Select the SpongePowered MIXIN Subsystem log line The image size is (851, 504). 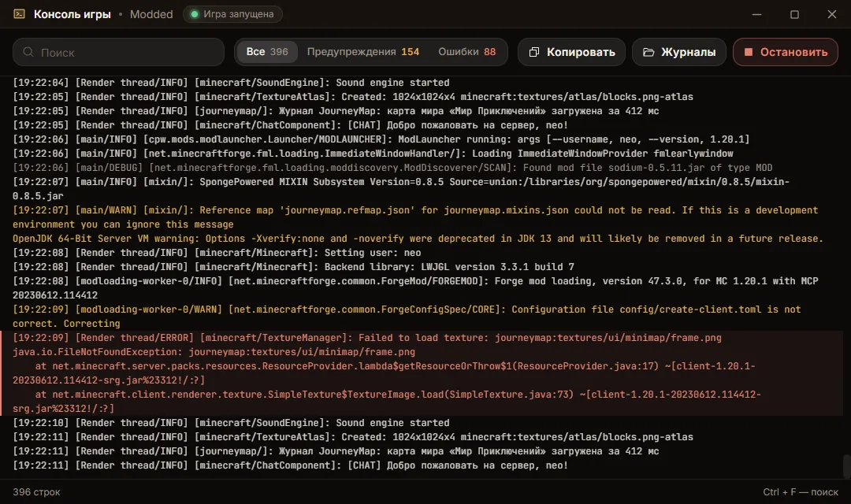click(401, 189)
